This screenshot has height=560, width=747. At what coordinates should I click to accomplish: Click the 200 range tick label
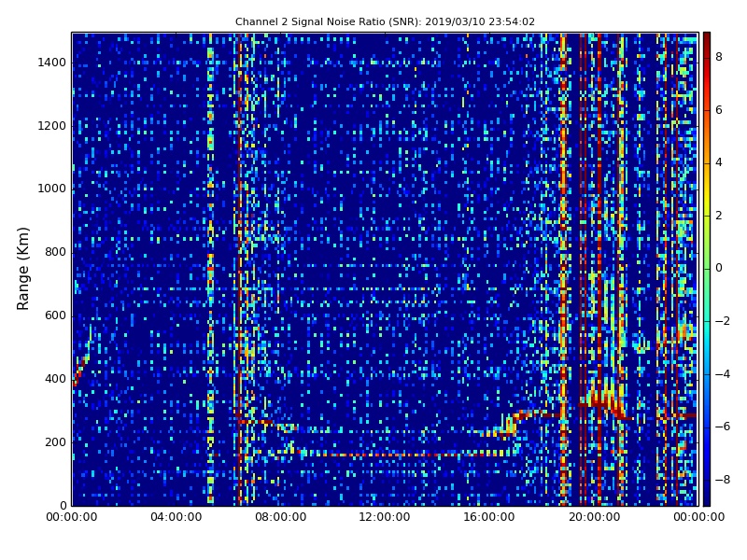coord(55,441)
